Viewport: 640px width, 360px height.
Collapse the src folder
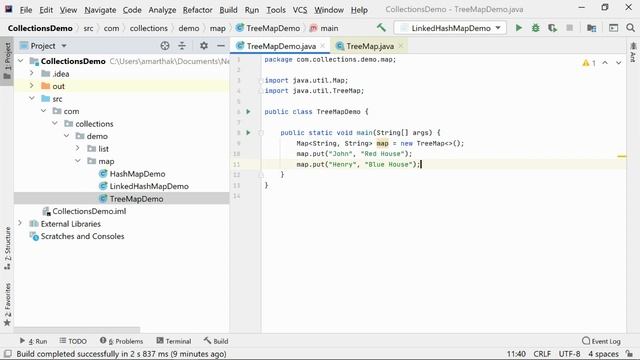(32, 98)
